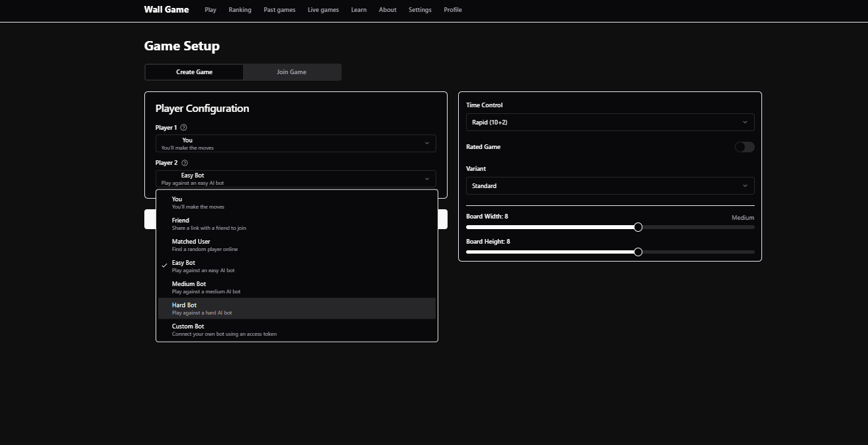This screenshot has height=445, width=868.
Task: Click the Board Width slider handle
Action: coord(638,227)
